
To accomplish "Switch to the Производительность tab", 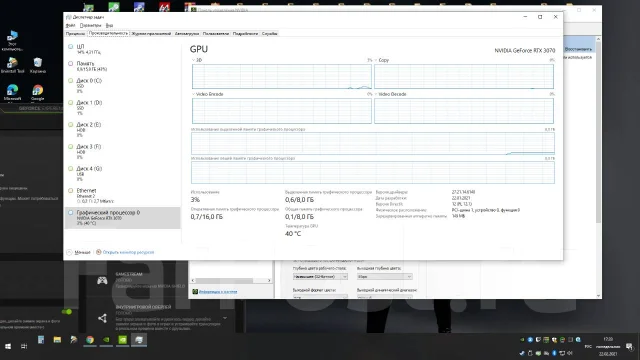I will click(x=109, y=33).
